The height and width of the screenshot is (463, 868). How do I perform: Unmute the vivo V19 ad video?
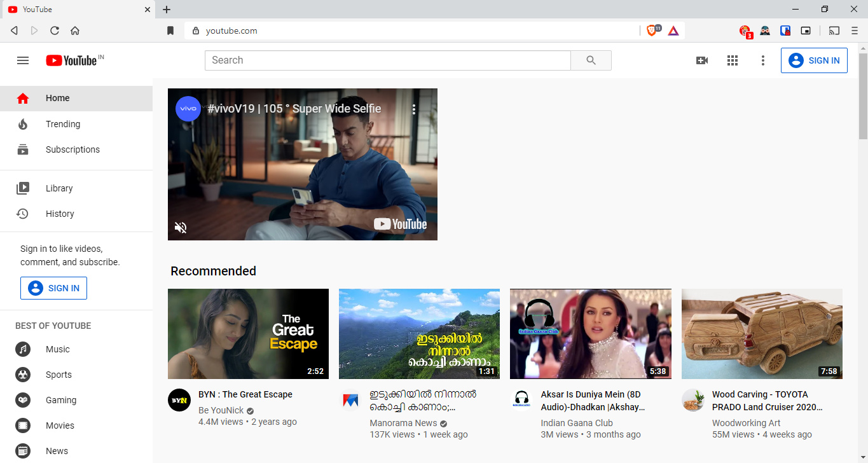click(x=181, y=227)
